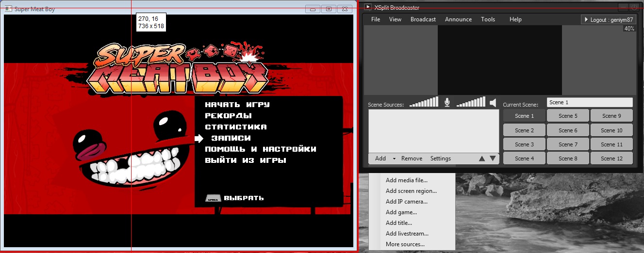Switch to Scene 2
The image size is (644, 253).
pos(524,130)
